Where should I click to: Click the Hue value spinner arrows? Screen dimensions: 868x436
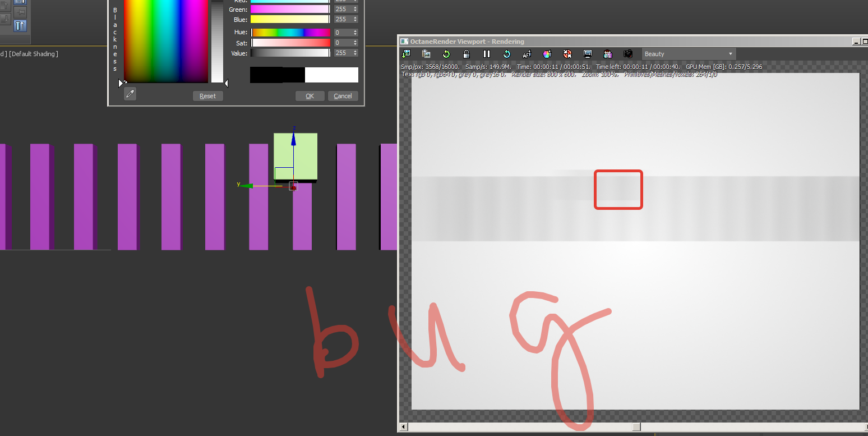click(x=355, y=33)
